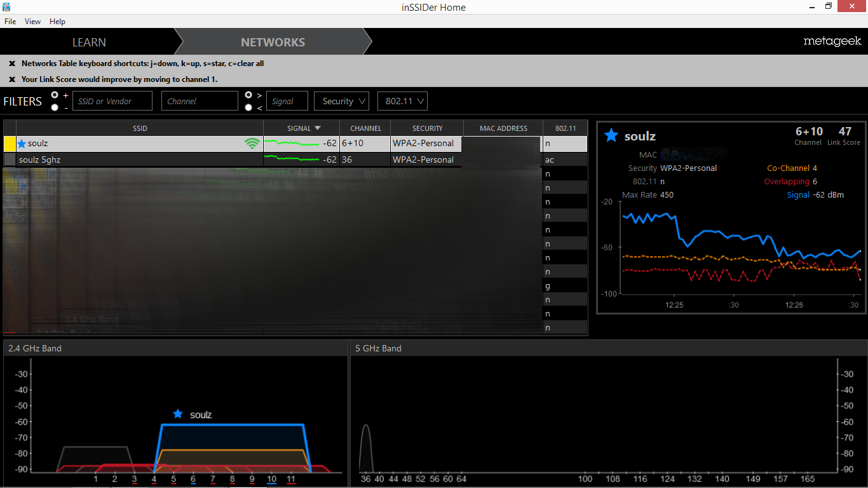Click WPA2-Personal cell in soulz 5ghz row
This screenshot has height=488, width=868.
(427, 159)
